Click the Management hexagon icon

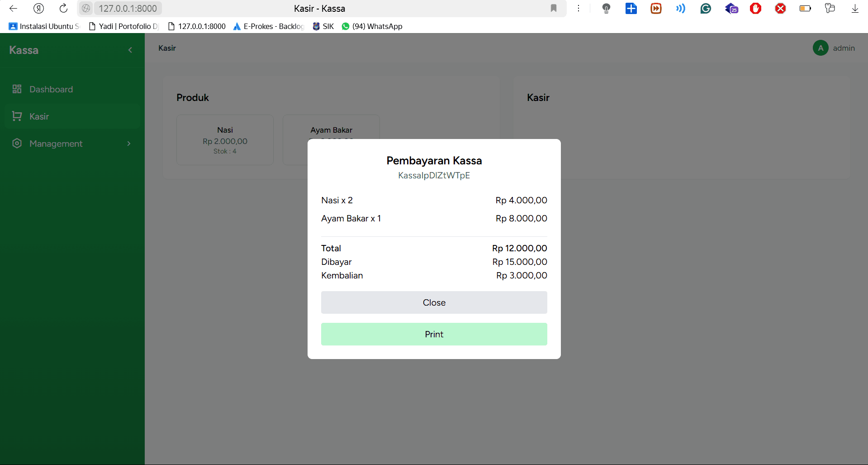17,144
